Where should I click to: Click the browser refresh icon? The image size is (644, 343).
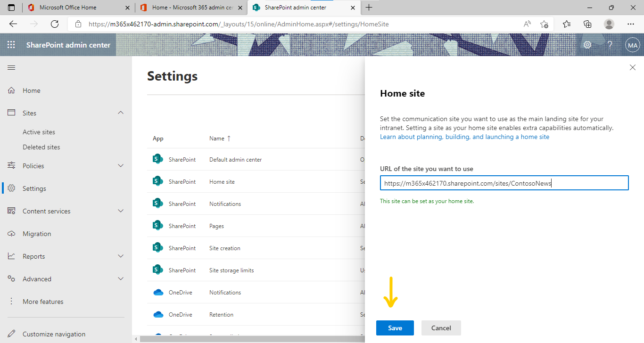55,24
